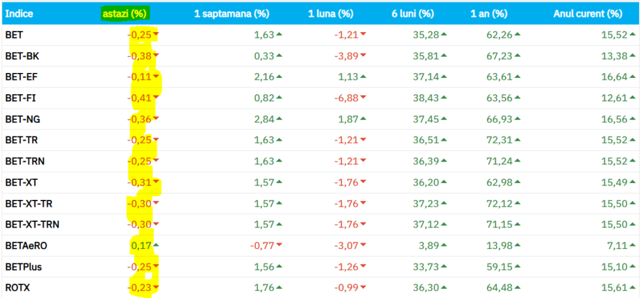Click the green up arrow beside BET-NG 1 saptamana
The width and height of the screenshot is (644, 298).
tap(279, 119)
